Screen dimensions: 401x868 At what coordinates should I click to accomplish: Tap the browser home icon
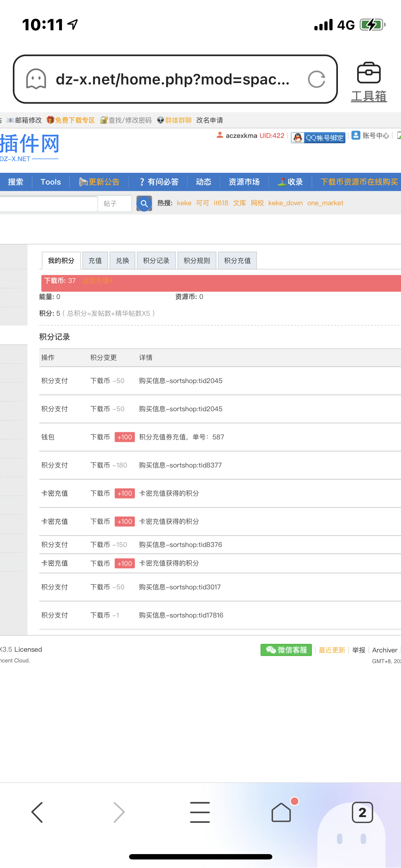coord(282,812)
